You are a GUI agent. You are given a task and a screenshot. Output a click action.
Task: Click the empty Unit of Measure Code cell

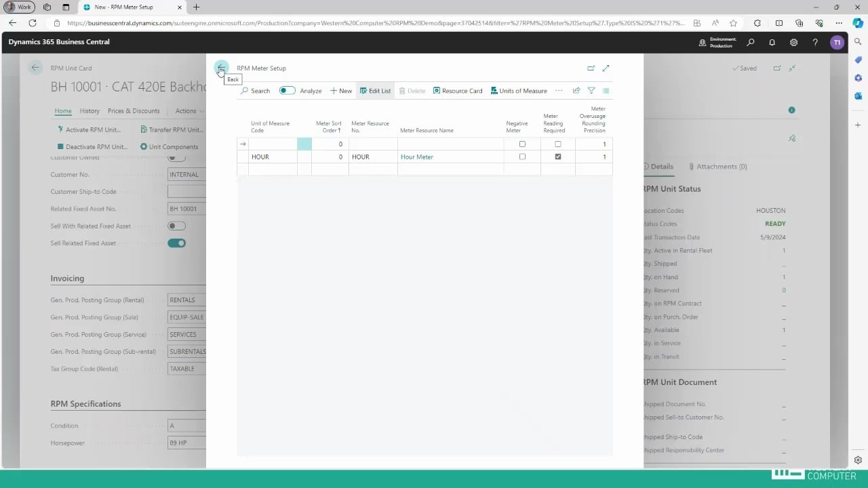(x=273, y=144)
